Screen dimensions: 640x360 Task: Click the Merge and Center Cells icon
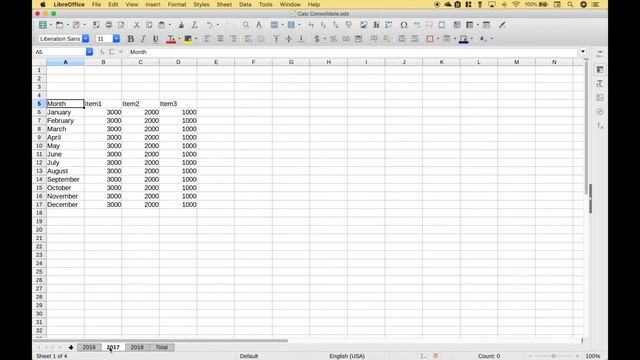(x=260, y=39)
